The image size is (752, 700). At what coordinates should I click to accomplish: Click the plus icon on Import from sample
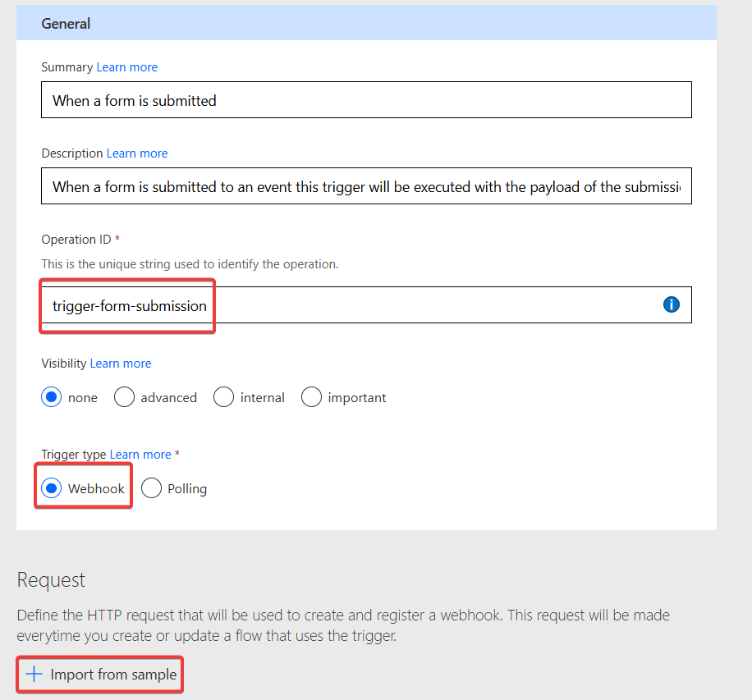pyautogui.click(x=33, y=674)
